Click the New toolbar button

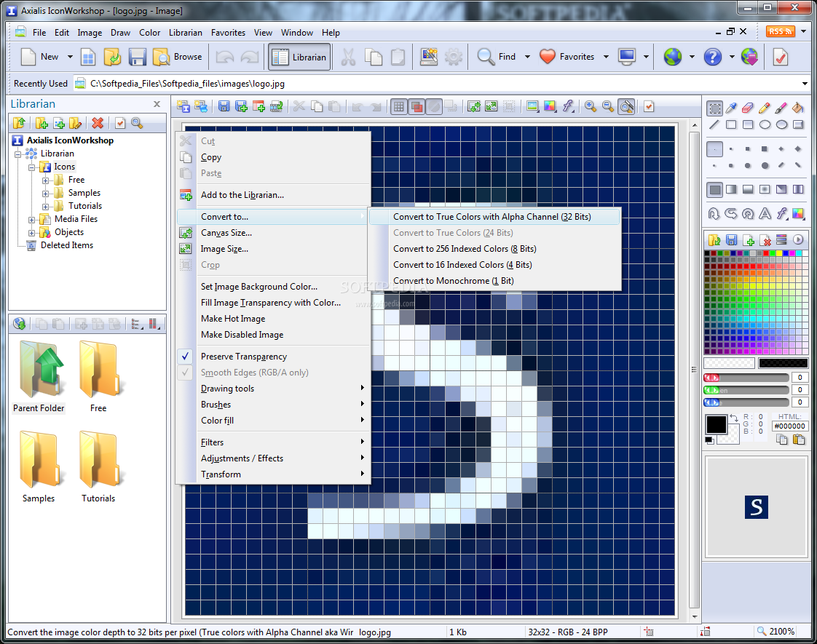(40, 57)
